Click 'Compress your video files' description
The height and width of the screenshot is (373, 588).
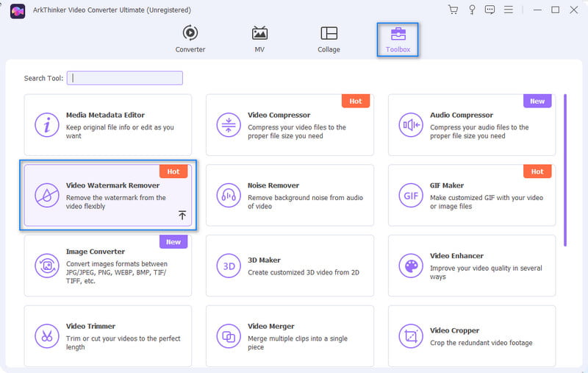(x=297, y=132)
